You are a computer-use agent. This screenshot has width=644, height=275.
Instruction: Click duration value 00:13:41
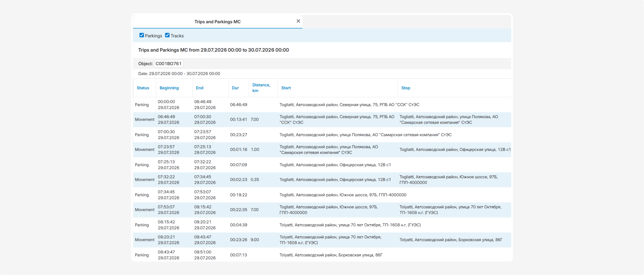pyautogui.click(x=238, y=120)
